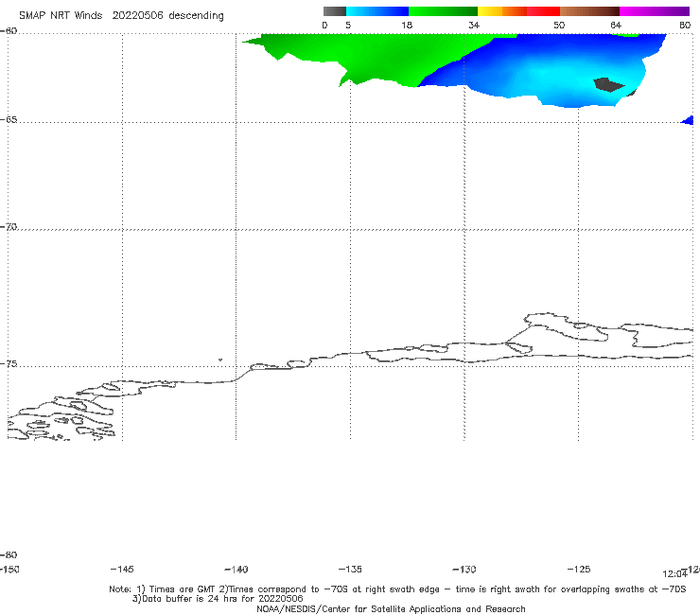Click the color bar label '18'
The height and width of the screenshot is (615, 700).
(407, 25)
